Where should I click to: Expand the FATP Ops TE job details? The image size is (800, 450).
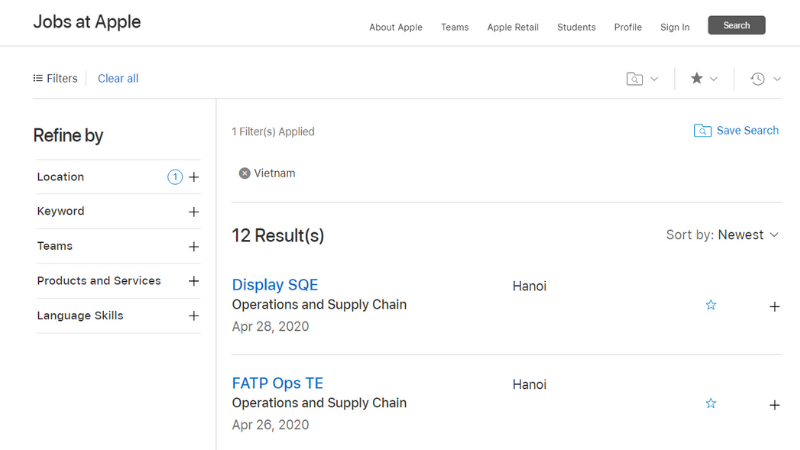[774, 405]
